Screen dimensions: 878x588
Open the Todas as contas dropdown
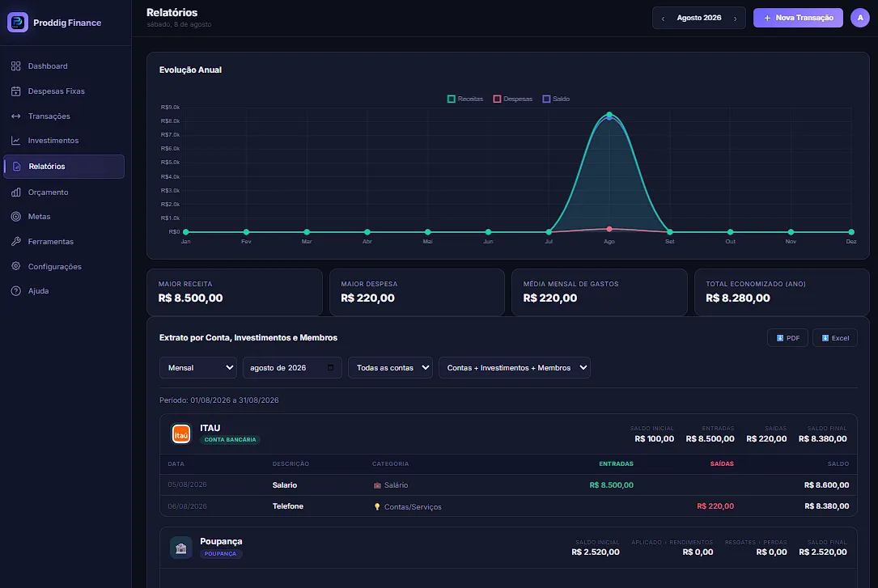(x=390, y=367)
